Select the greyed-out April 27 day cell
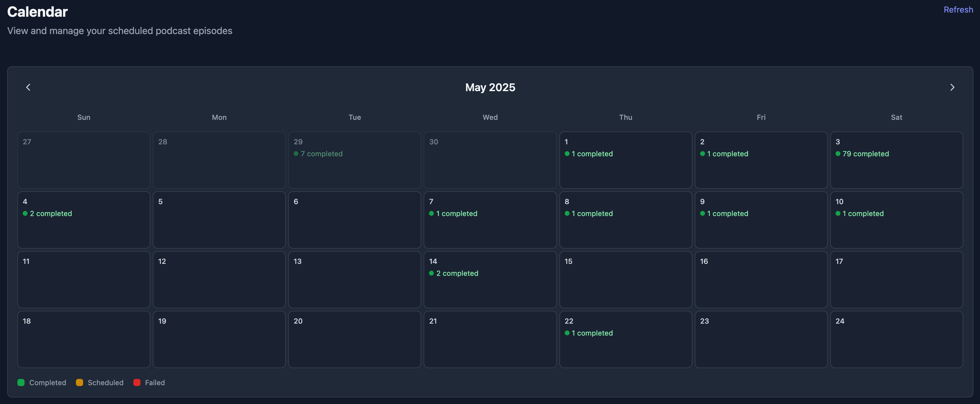The height and width of the screenshot is (404, 980). (x=84, y=160)
